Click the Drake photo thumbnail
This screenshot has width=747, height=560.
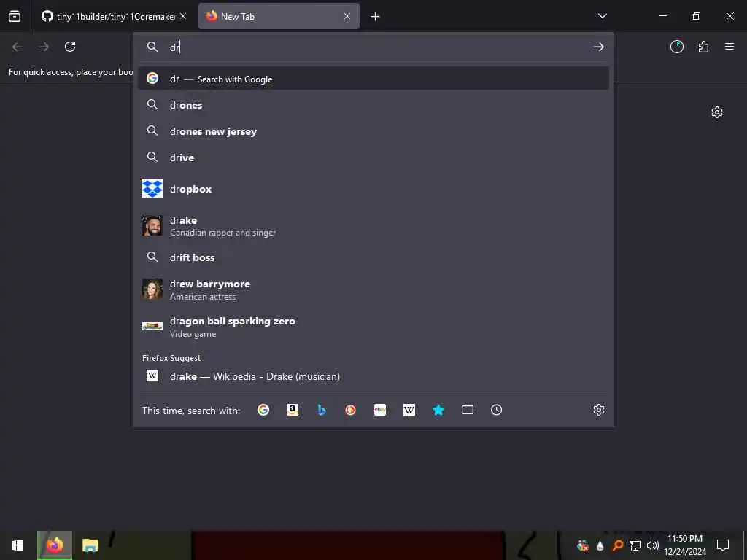152,226
